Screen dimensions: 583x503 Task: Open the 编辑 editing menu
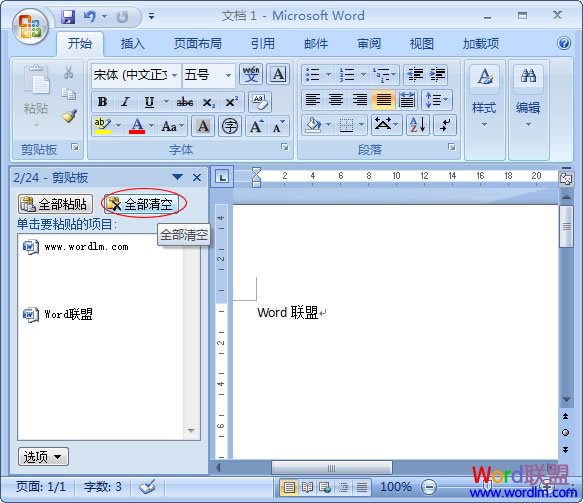pos(528,97)
